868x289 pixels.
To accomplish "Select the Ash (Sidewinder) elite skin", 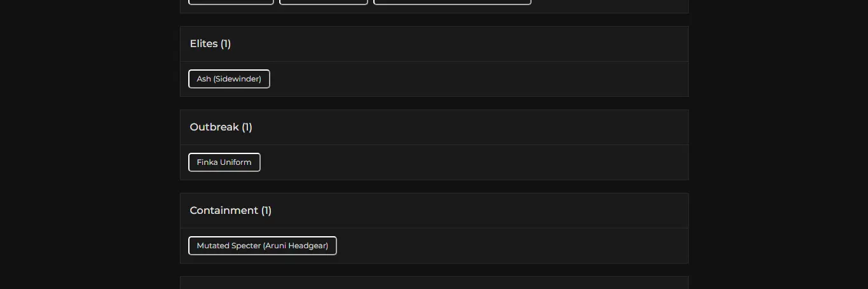I will pos(229,79).
